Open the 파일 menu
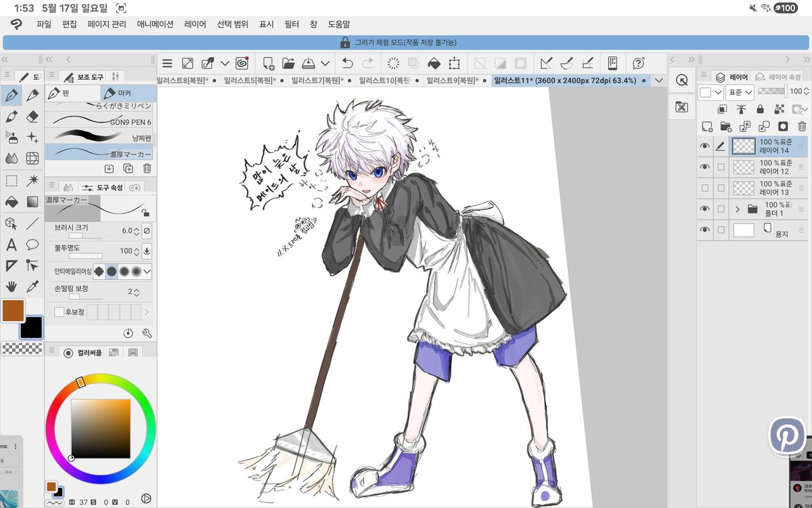This screenshot has height=508, width=812. pyautogui.click(x=44, y=24)
